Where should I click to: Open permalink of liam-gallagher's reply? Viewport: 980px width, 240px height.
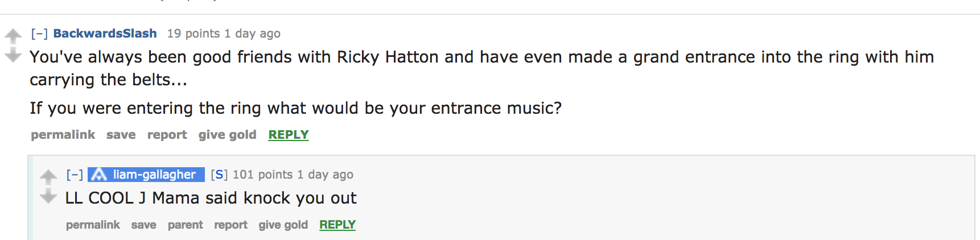click(93, 225)
